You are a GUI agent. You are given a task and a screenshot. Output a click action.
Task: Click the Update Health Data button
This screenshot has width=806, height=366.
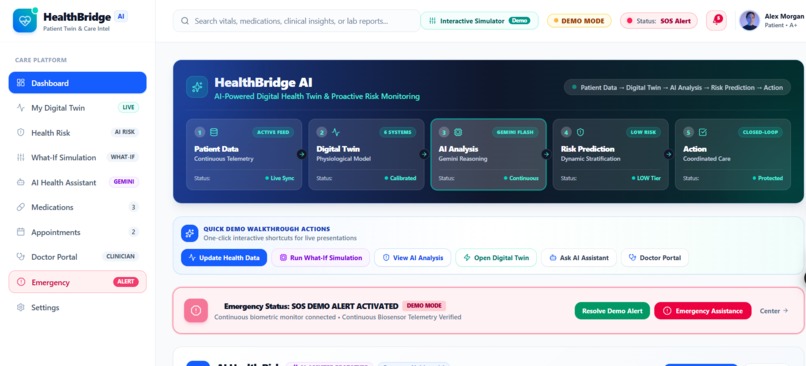pos(224,258)
